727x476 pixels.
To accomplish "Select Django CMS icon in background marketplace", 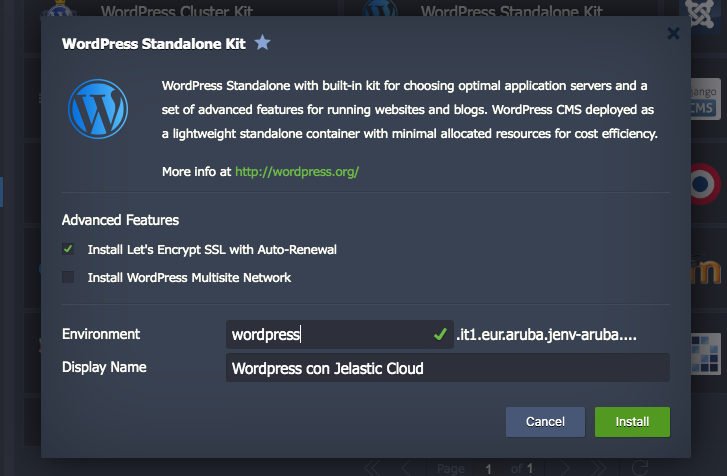I will (x=705, y=99).
